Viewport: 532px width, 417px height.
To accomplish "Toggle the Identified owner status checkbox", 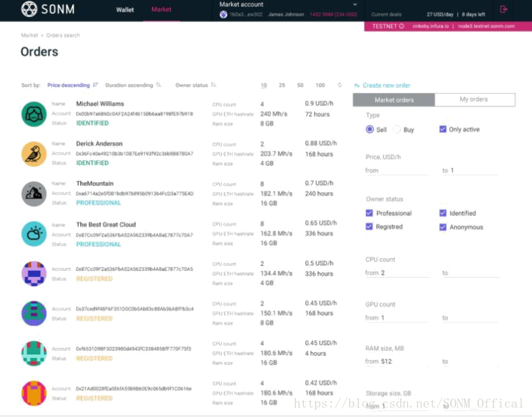I will [442, 213].
